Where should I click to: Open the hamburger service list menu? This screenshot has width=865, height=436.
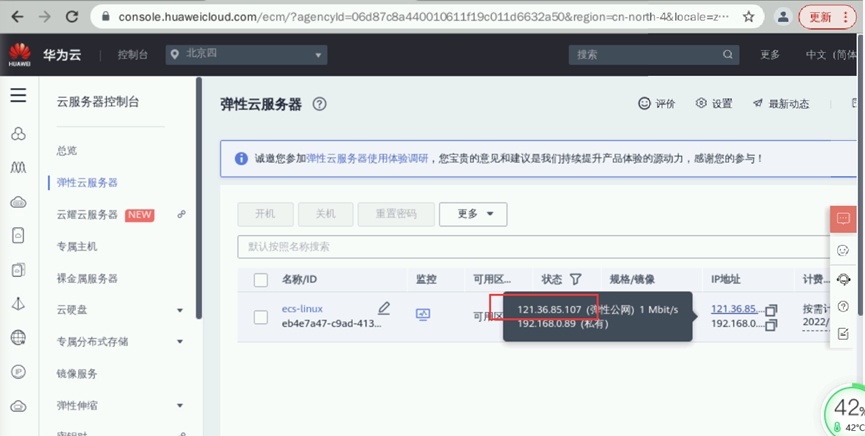(18, 95)
